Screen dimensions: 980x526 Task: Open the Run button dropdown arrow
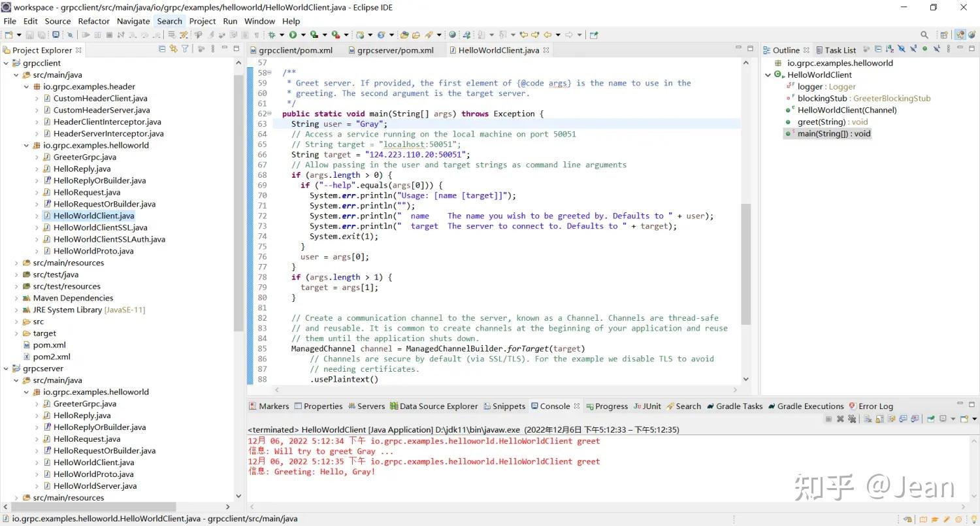tap(302, 35)
